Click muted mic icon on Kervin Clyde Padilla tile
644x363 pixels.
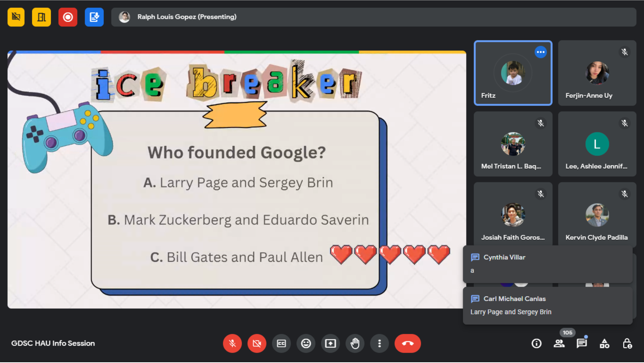tap(624, 194)
